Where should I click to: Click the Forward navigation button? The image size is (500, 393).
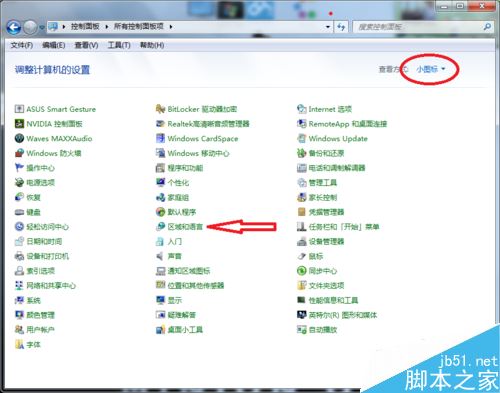point(30,27)
